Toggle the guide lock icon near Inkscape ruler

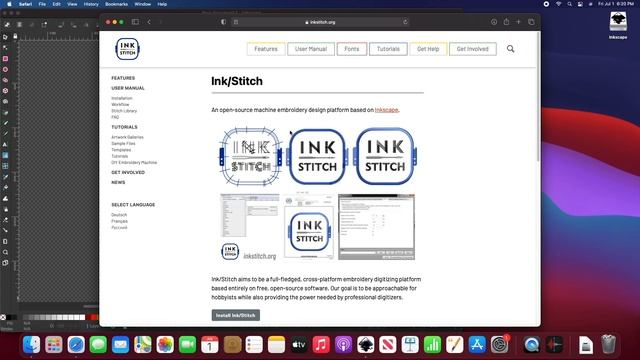pos(15,36)
